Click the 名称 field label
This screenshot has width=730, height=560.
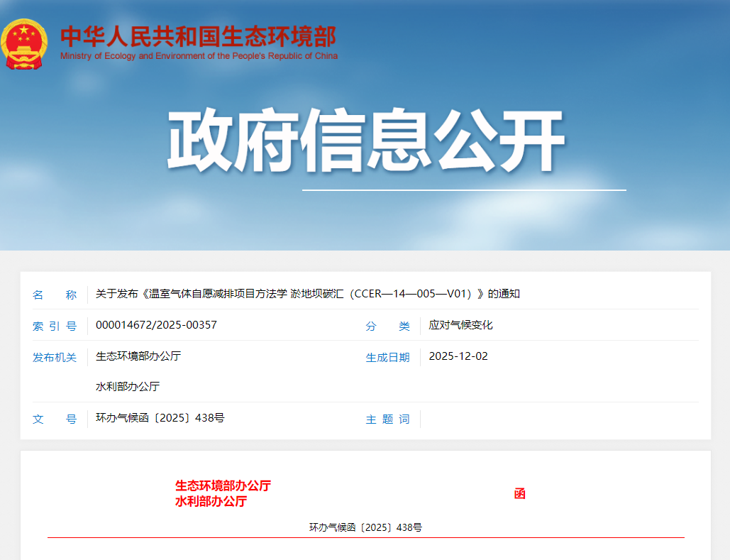pos(55,295)
